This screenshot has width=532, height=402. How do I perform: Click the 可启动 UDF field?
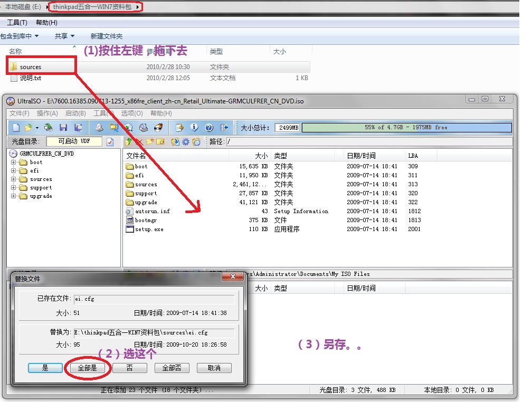(x=74, y=141)
